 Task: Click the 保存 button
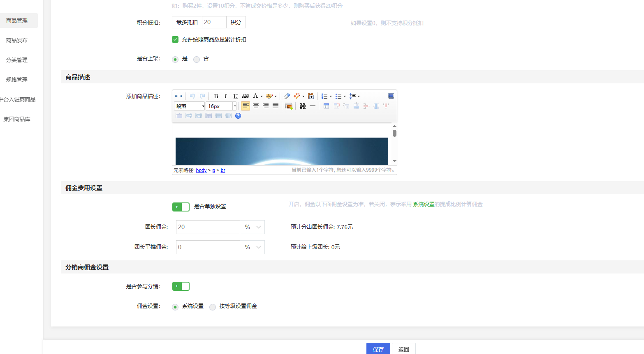coord(378,349)
